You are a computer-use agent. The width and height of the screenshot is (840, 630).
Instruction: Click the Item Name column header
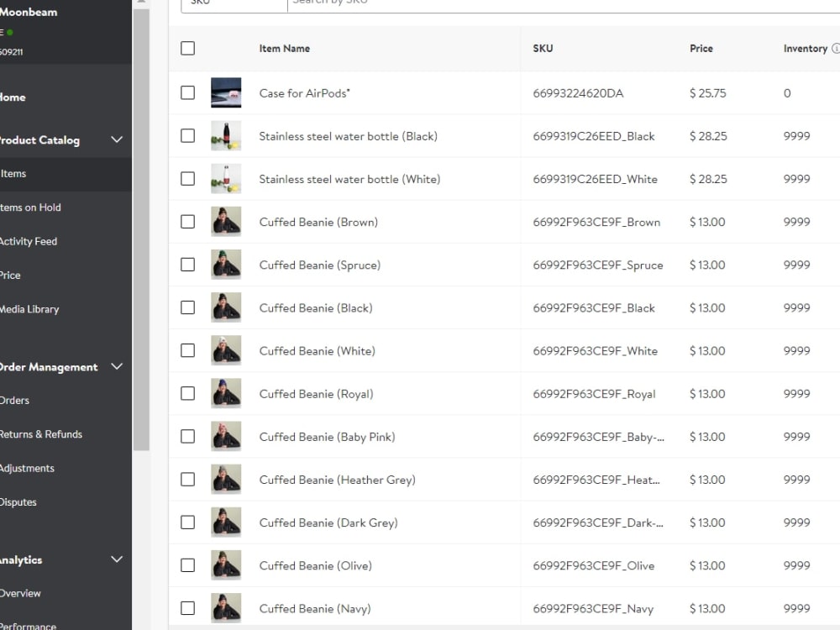(285, 48)
